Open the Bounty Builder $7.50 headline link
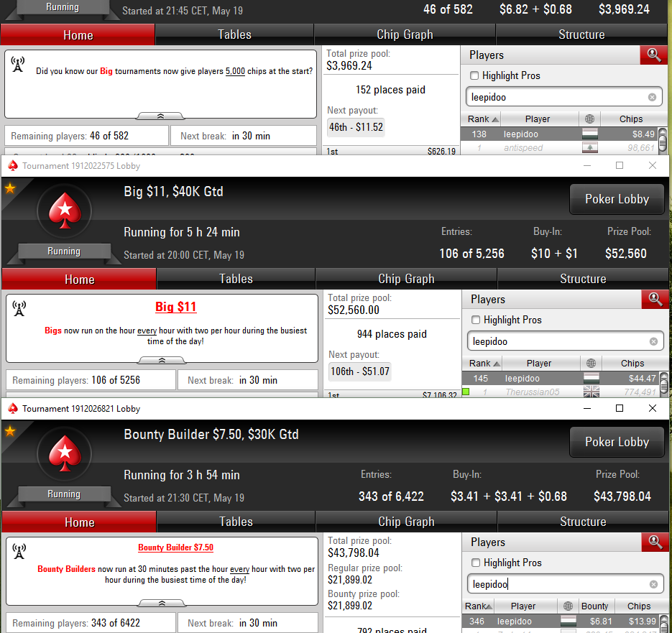The height and width of the screenshot is (633, 672). 175,547
